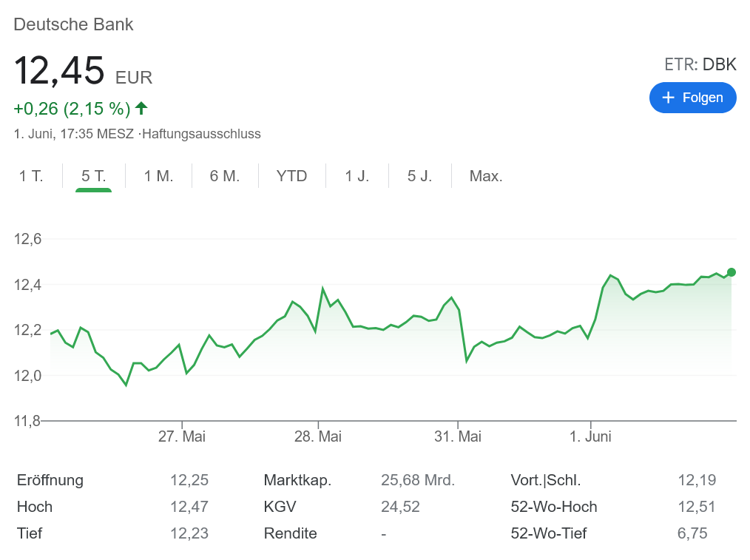Click the Folgen follow button
The image size is (750, 560).
point(692,98)
